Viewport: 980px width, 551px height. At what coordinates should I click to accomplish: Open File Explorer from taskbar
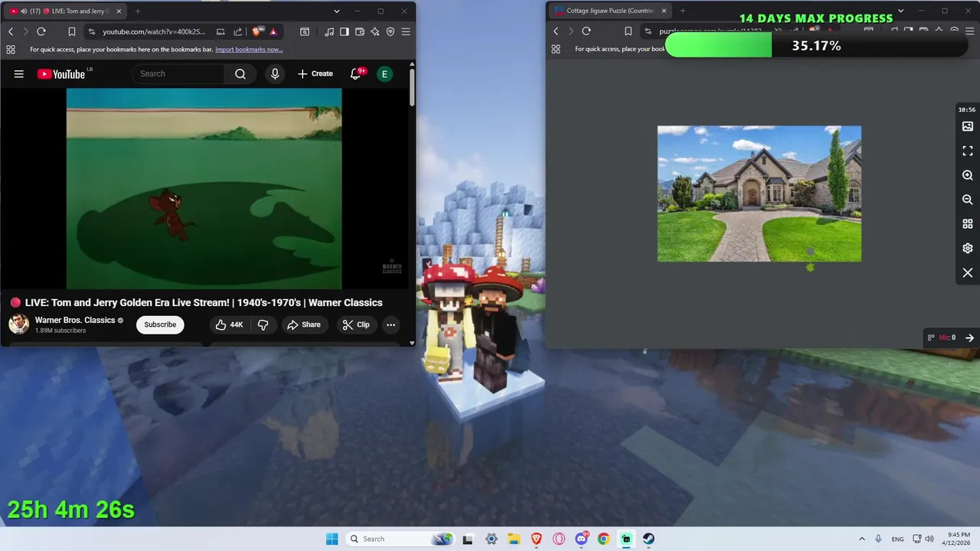point(514,539)
